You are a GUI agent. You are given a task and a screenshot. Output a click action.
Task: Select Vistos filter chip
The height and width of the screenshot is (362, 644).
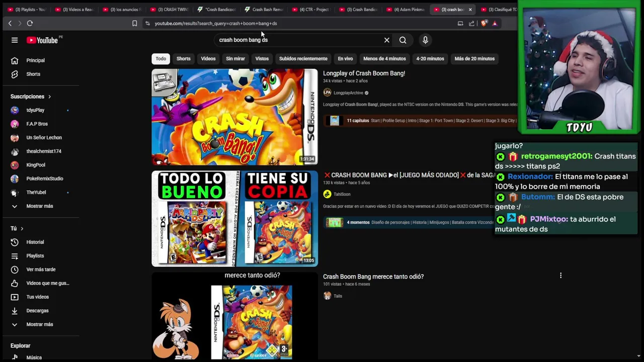tap(262, 59)
